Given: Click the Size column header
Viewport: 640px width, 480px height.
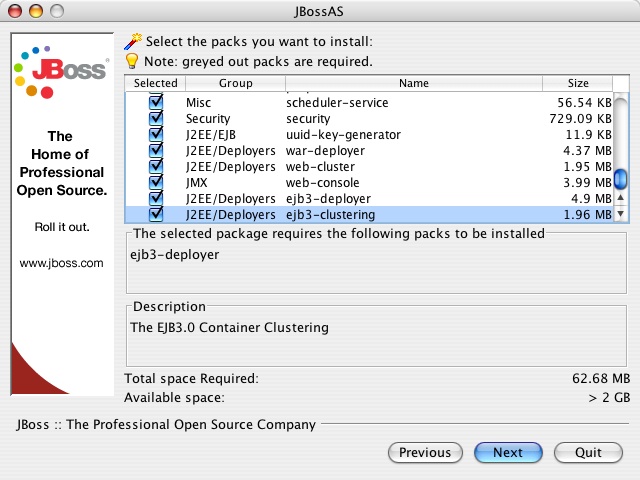Looking at the screenshot, I should 578,83.
